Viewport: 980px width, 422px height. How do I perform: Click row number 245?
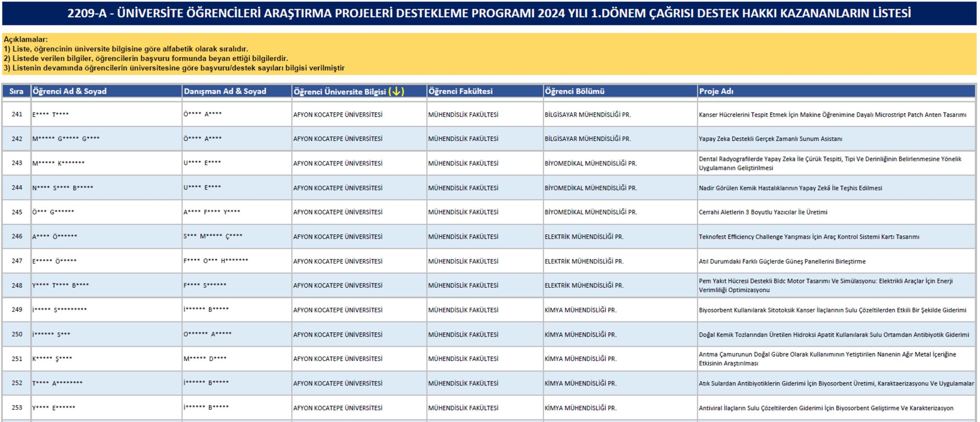[x=17, y=212]
